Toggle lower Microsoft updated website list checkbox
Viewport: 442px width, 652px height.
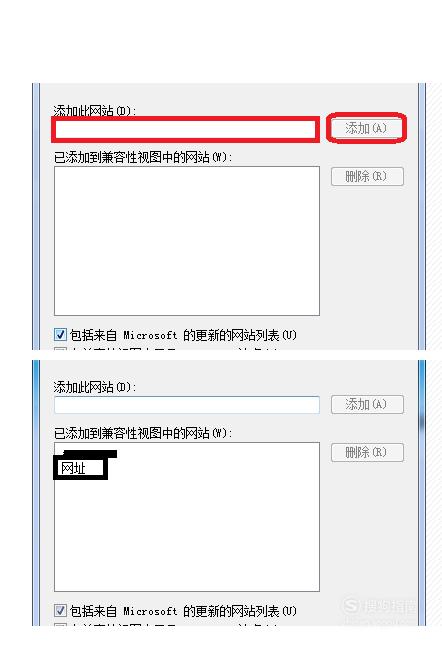coord(60,610)
